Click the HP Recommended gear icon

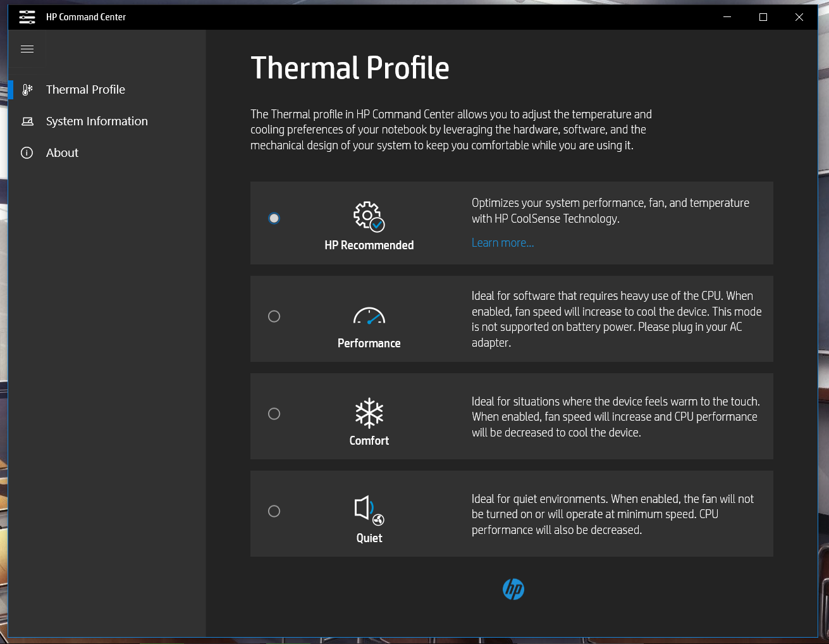[369, 216]
